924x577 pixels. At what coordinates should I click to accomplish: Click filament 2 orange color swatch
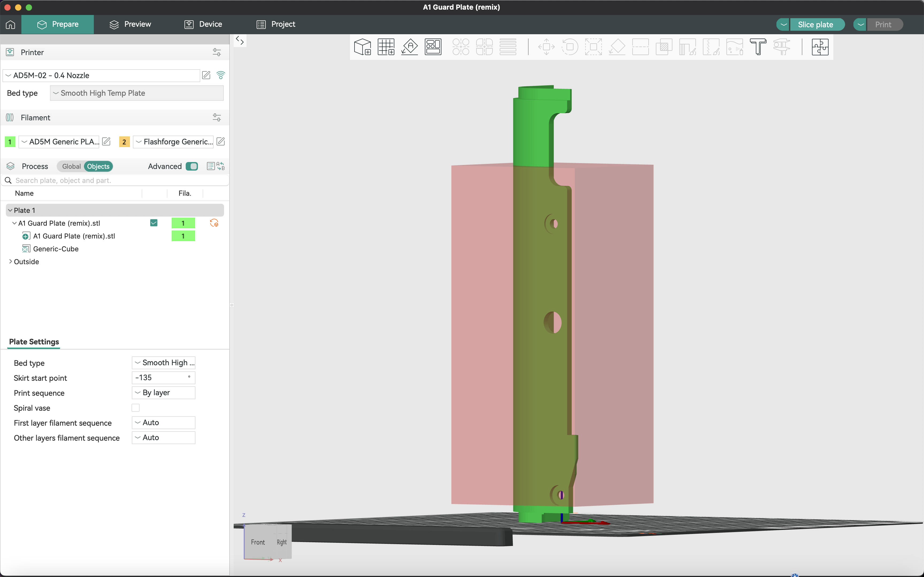point(124,142)
